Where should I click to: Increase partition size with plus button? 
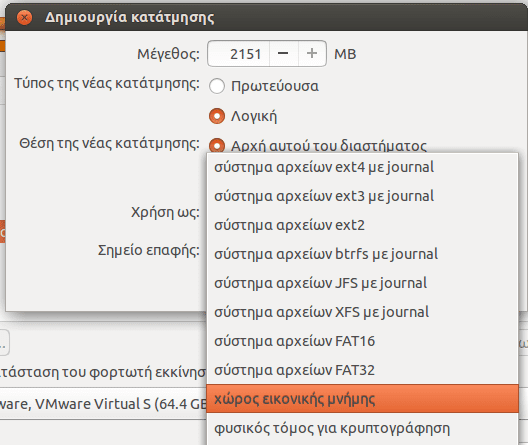coord(312,54)
